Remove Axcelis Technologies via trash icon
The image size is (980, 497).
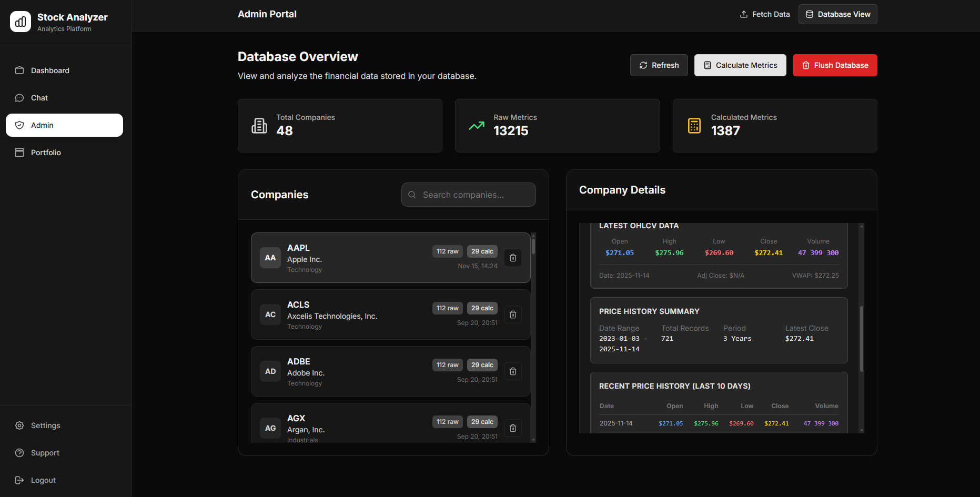(x=512, y=314)
